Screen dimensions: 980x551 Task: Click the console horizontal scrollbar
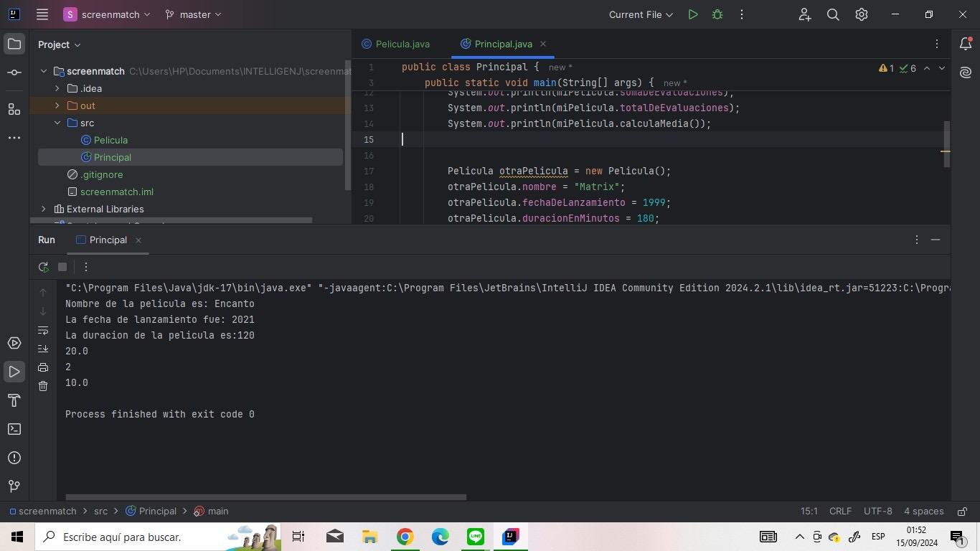coord(266,497)
